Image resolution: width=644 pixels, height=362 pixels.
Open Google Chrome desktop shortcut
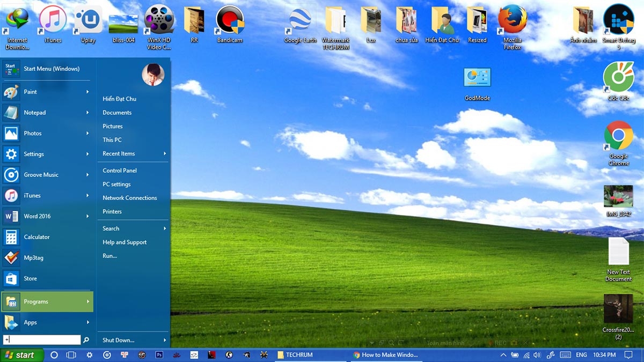618,143
